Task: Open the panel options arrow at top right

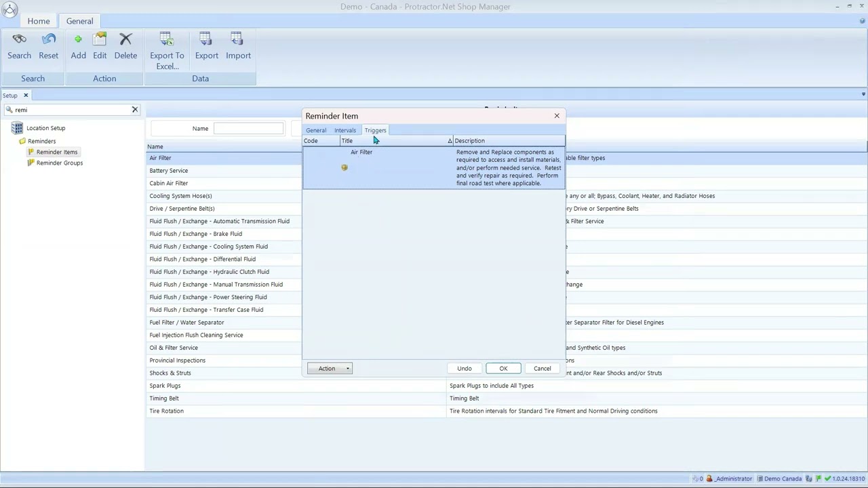Action: tap(863, 94)
